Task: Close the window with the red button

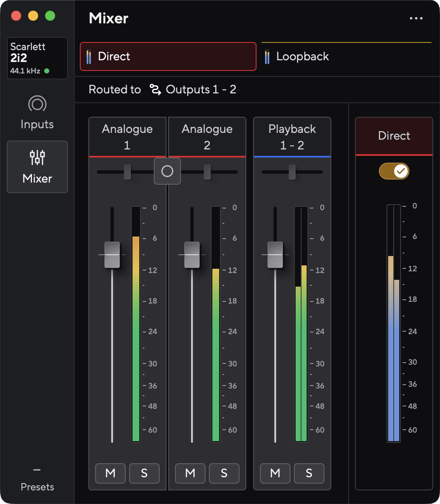Action: (16, 16)
